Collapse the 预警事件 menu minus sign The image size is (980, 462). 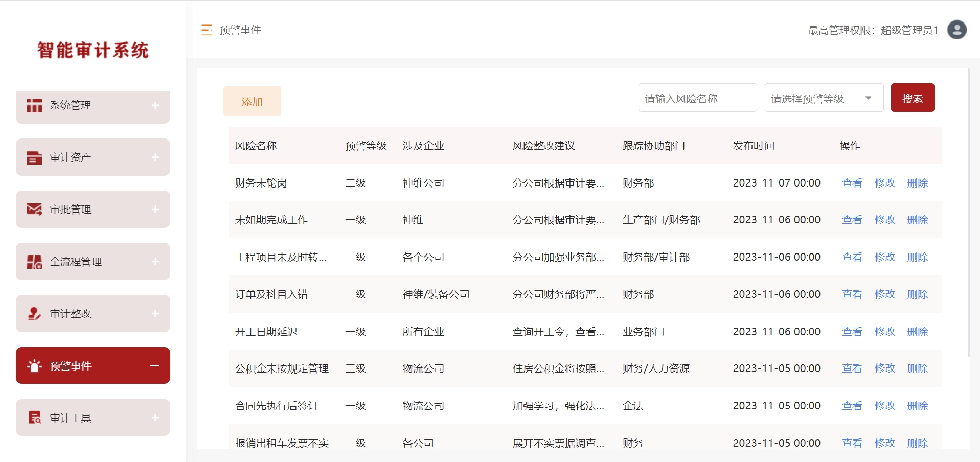click(x=154, y=366)
